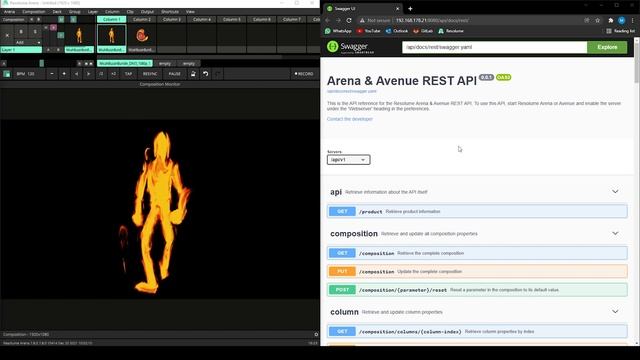Open settings gear in the Resolume status bar
This screenshot has height=360, width=640.
pyautogui.click(x=316, y=334)
